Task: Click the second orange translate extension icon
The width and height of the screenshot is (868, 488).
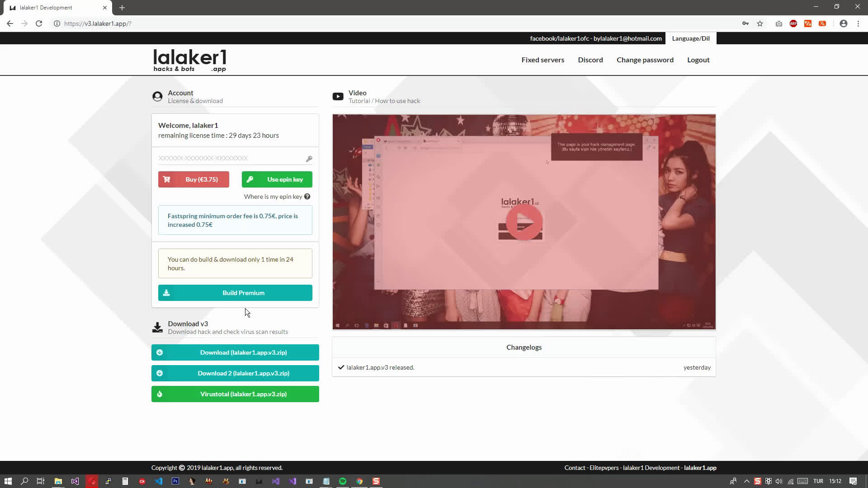Action: (x=822, y=23)
